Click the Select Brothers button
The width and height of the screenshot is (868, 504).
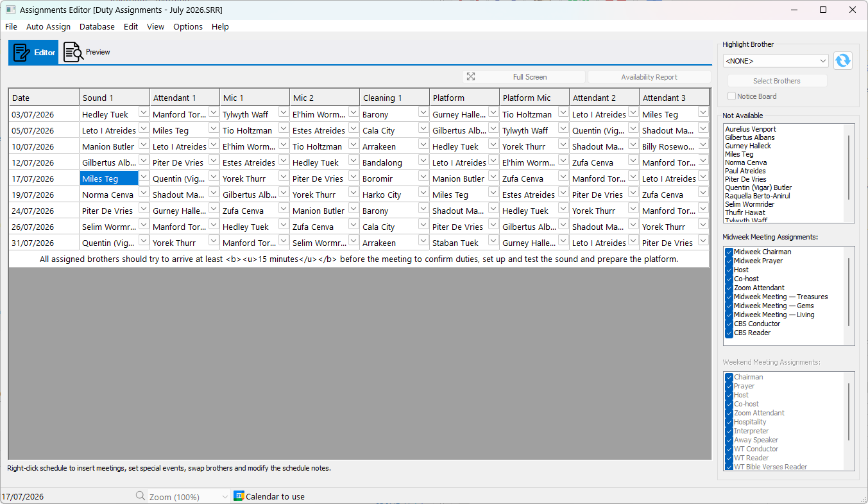point(777,81)
